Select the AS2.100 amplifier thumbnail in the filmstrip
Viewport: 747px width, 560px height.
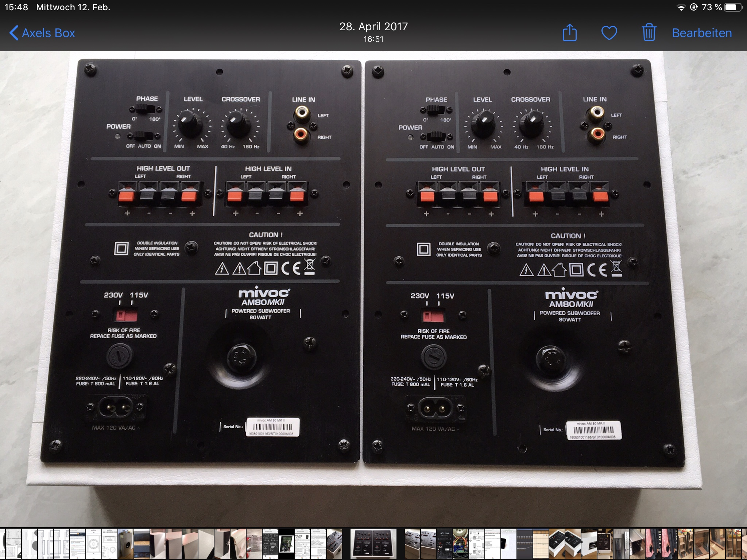coord(445,544)
